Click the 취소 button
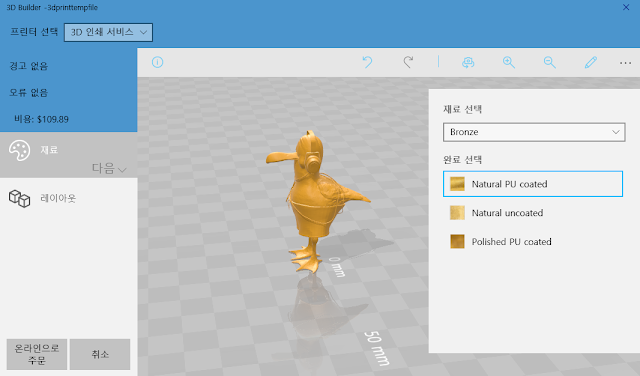 tap(100, 354)
